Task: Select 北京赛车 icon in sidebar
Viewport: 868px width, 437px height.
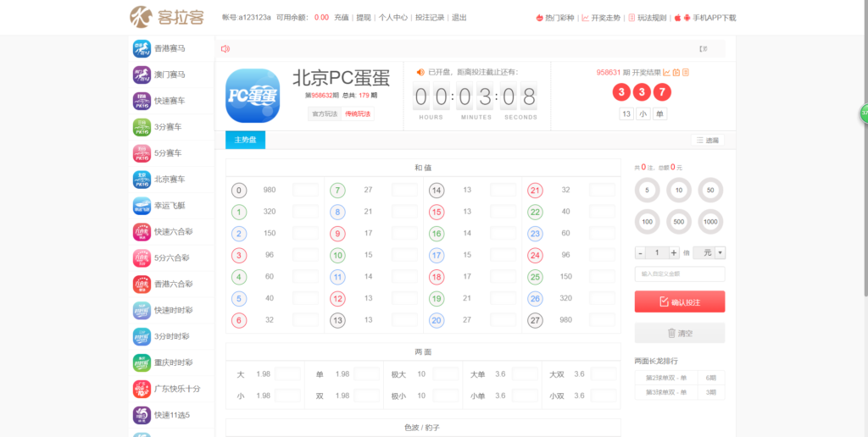Action: point(142,180)
